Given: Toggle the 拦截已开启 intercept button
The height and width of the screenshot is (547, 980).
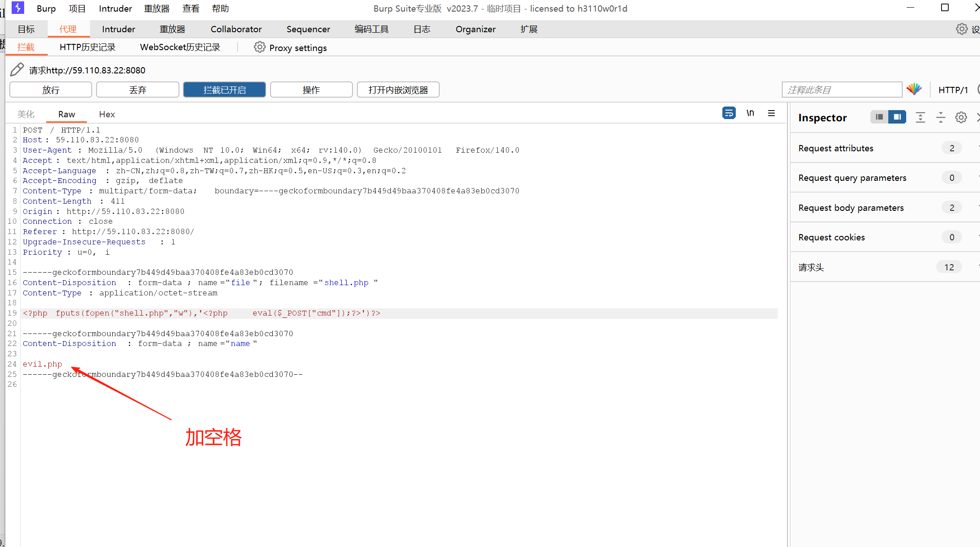Looking at the screenshot, I should (x=225, y=90).
